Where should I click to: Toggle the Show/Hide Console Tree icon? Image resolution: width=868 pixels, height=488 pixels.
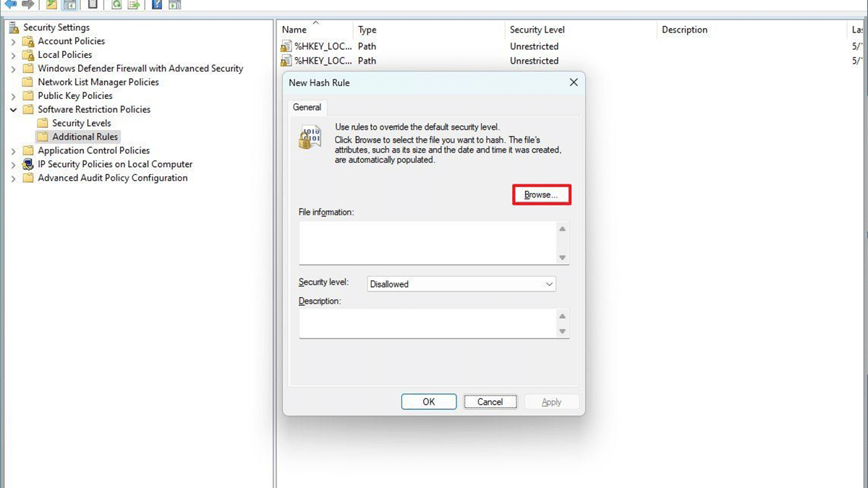[69, 4]
